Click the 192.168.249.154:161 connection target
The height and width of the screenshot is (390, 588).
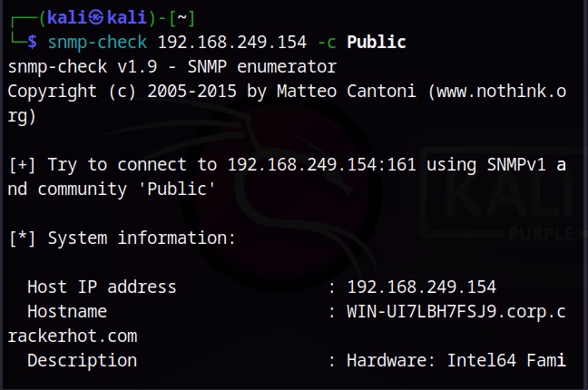pos(322,165)
